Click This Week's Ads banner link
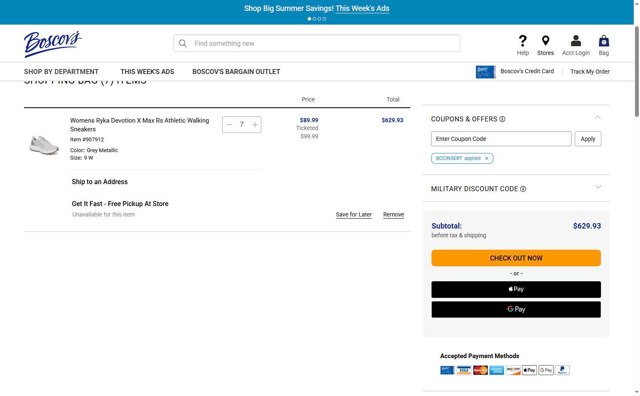 (x=362, y=9)
